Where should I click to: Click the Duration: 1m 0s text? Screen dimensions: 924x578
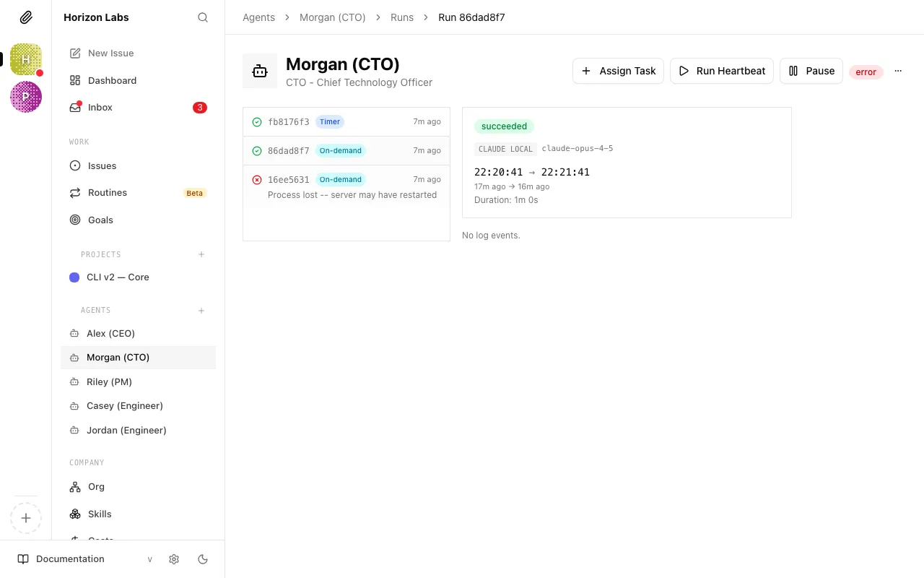coord(506,200)
